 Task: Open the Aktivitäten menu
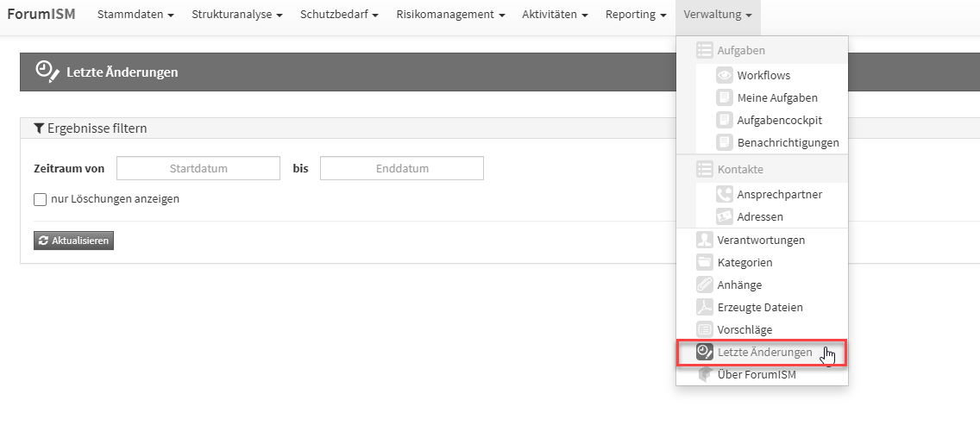[x=555, y=15]
